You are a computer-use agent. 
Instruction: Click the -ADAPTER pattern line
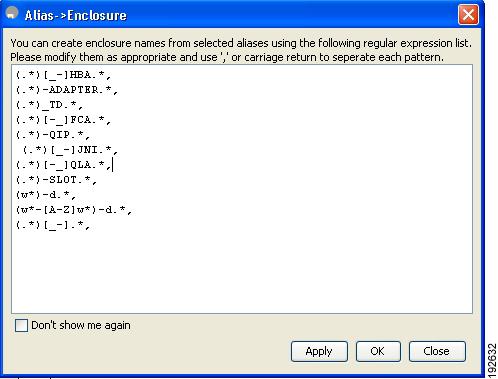point(67,90)
